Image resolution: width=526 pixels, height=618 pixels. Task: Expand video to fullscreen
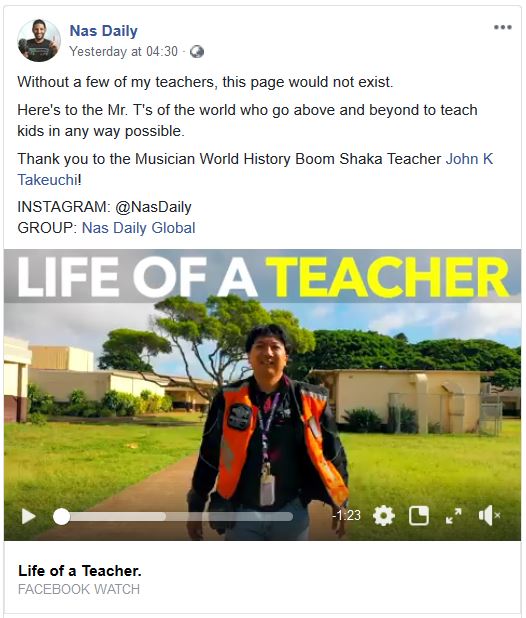pos(454,516)
